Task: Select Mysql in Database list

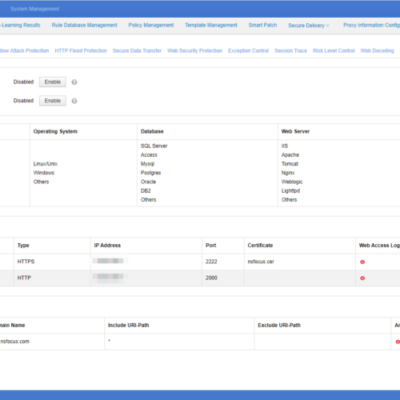Action: (148, 164)
